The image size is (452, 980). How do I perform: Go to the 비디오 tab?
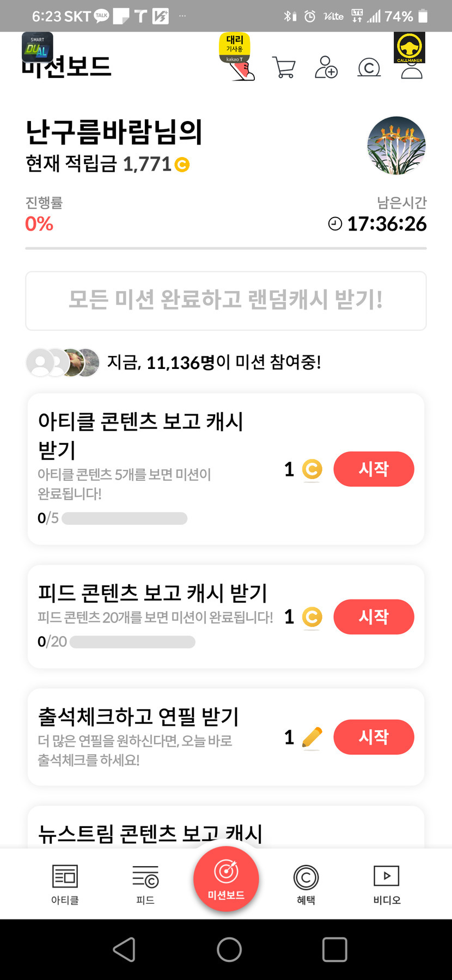[x=387, y=884]
